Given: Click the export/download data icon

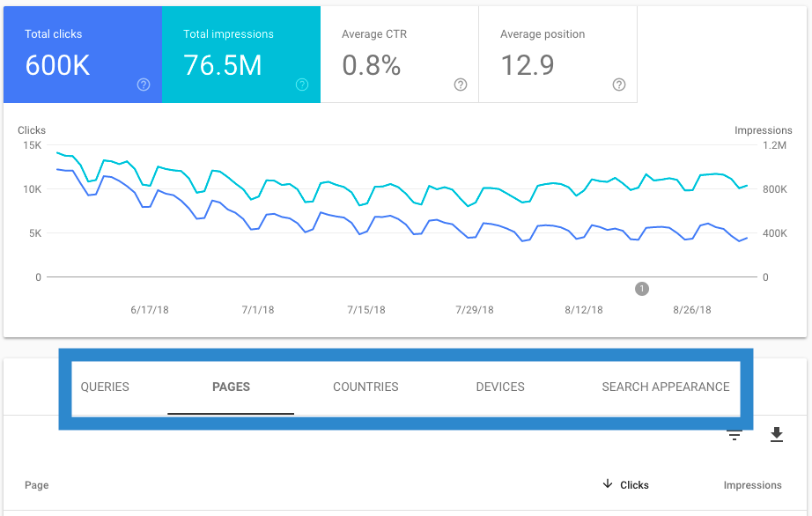Looking at the screenshot, I should tap(776, 435).
